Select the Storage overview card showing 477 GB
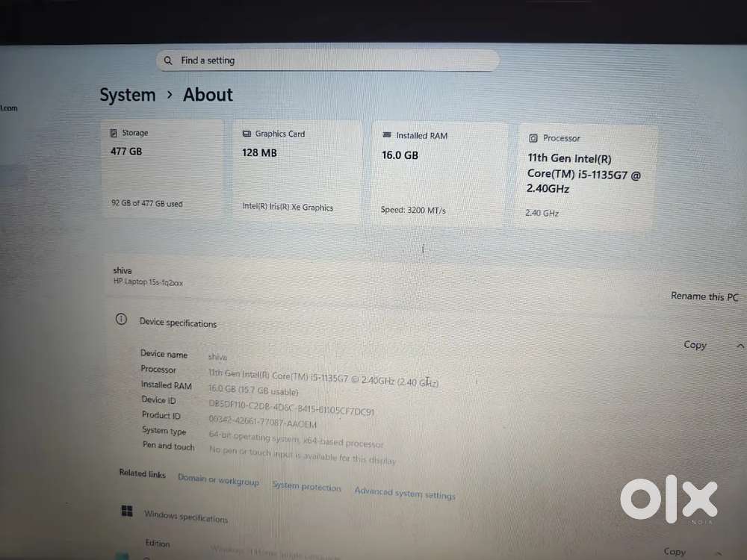The image size is (747, 560). click(161, 169)
